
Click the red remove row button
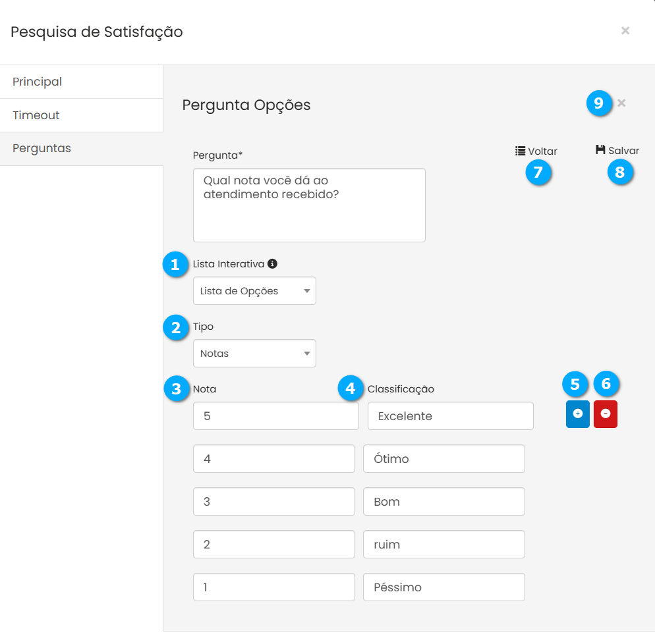pos(606,414)
